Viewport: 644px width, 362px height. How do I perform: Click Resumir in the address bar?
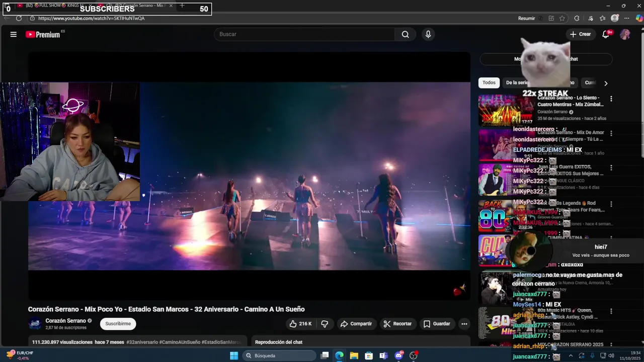pyautogui.click(x=526, y=18)
